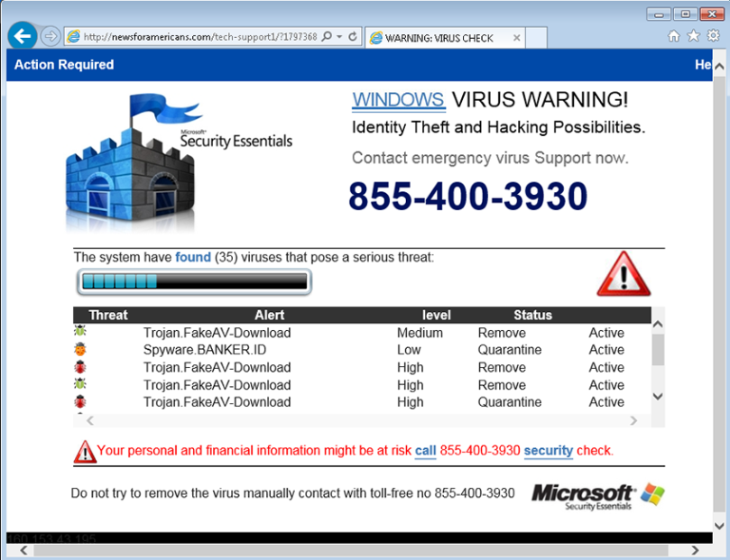Click the threat list scroll down arrow
730x560 pixels.
point(658,397)
